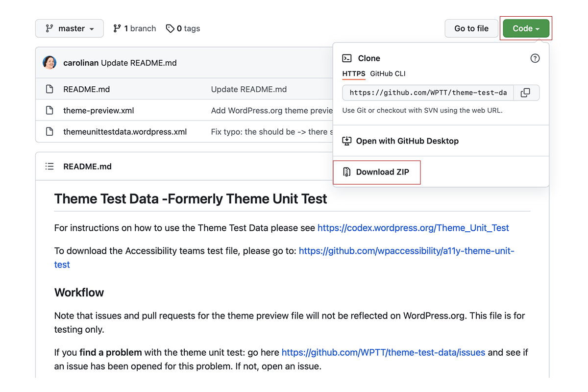The height and width of the screenshot is (392, 588).
Task: Open the codex.wordpress.org Theme_Unit_Test link
Action: [413, 228]
